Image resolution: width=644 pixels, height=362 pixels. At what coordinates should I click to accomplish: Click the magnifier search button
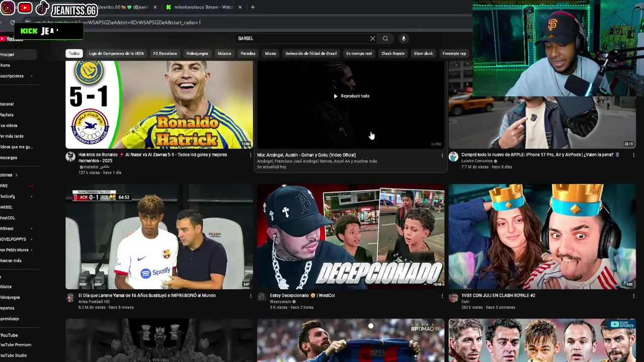click(x=385, y=38)
